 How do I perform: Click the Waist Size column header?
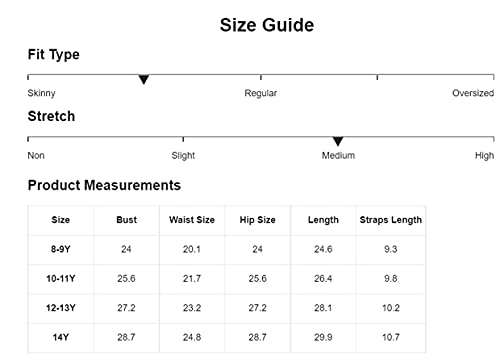pyautogui.click(x=192, y=220)
